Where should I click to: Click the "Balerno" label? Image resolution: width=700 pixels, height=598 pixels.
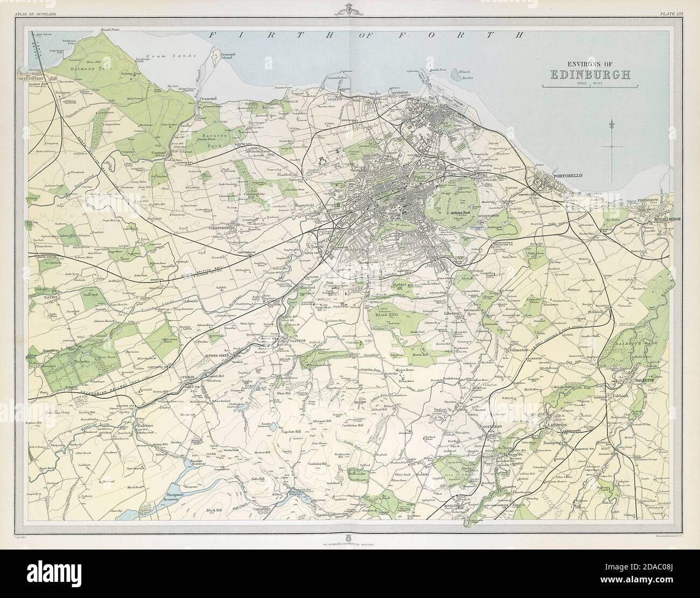[146, 425]
